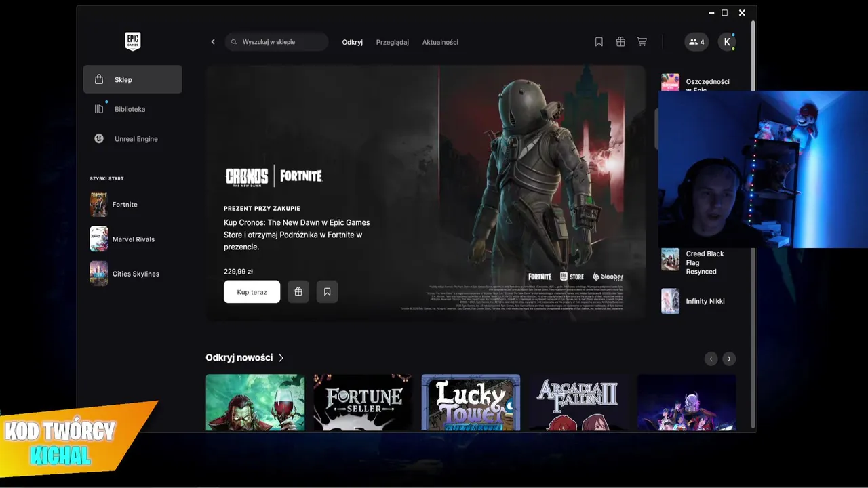Switch to the Aktualności tab
This screenshot has height=488, width=868.
pyautogui.click(x=440, y=42)
